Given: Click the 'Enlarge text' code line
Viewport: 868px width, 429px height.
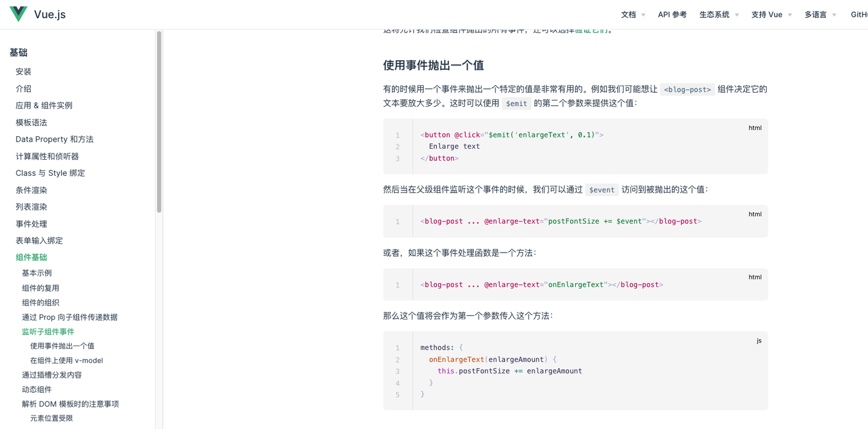Looking at the screenshot, I should [x=454, y=146].
